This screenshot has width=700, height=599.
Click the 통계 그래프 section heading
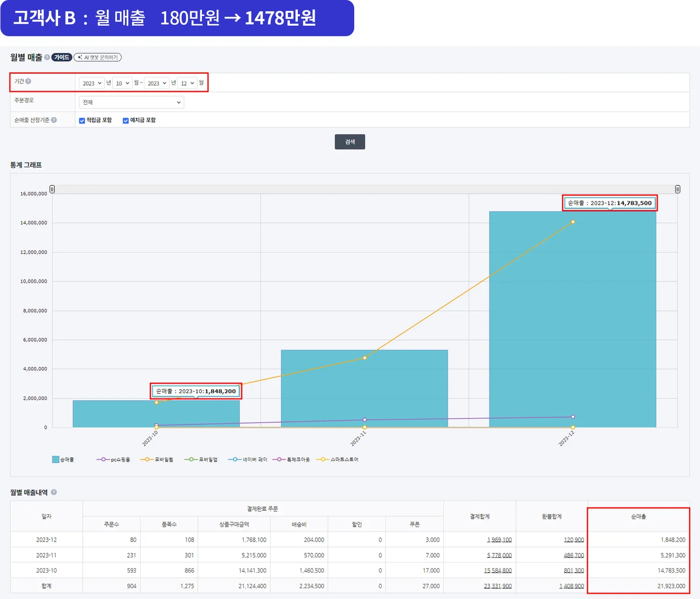(26, 165)
